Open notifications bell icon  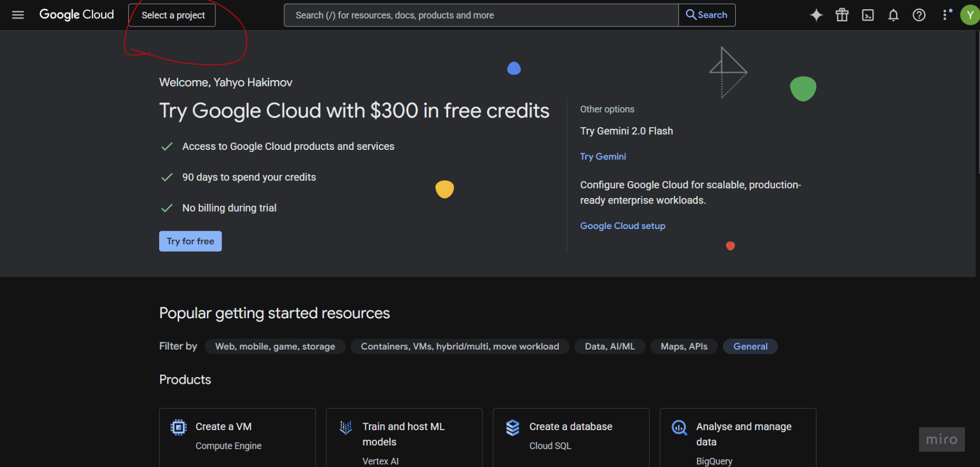(x=893, y=15)
